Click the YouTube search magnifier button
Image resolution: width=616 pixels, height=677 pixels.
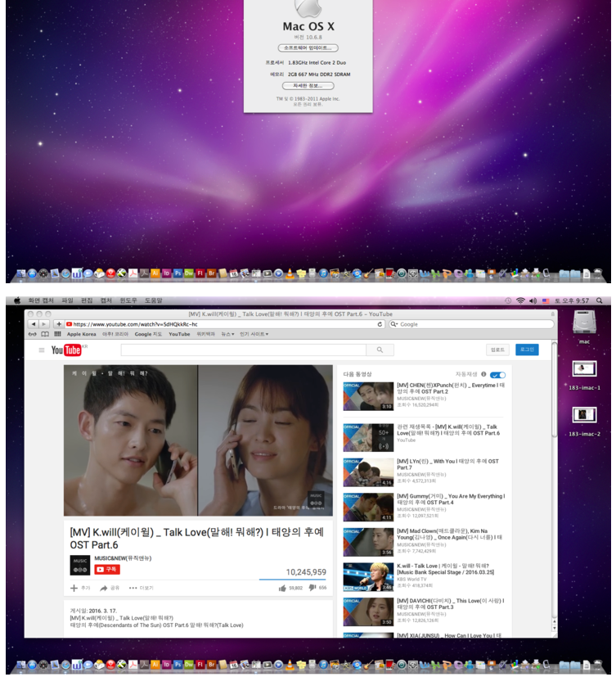379,350
